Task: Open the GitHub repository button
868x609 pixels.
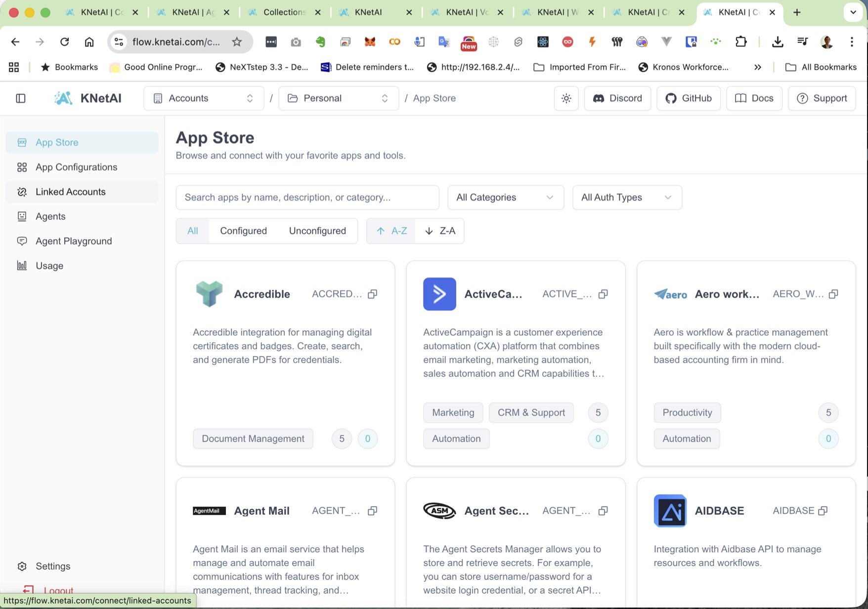Action: point(689,98)
